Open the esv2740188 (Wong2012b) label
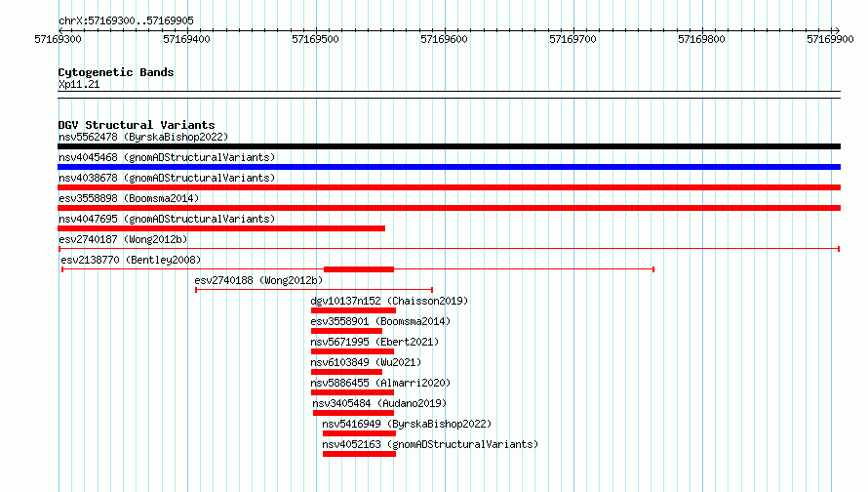 click(258, 280)
